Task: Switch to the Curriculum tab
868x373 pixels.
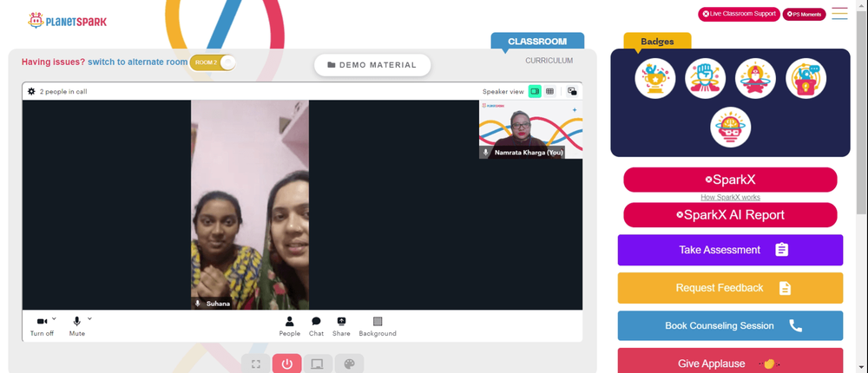Action: click(x=549, y=61)
